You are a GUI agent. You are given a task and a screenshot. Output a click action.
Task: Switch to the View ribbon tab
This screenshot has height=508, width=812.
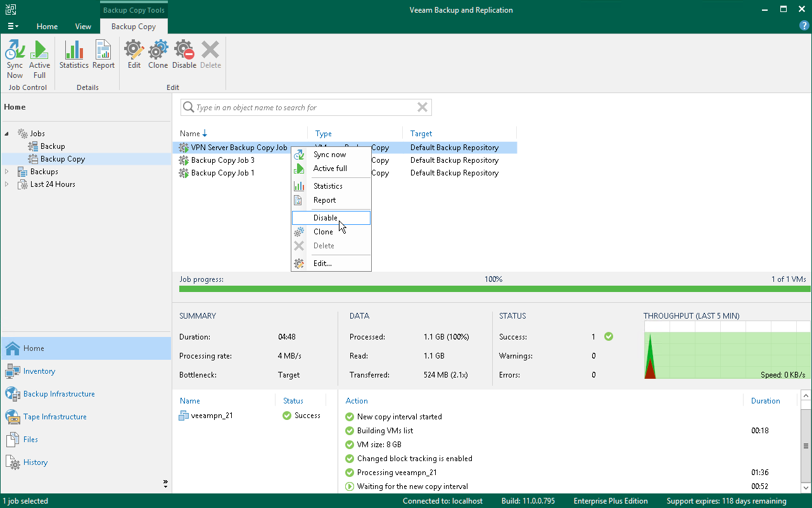[x=83, y=27]
